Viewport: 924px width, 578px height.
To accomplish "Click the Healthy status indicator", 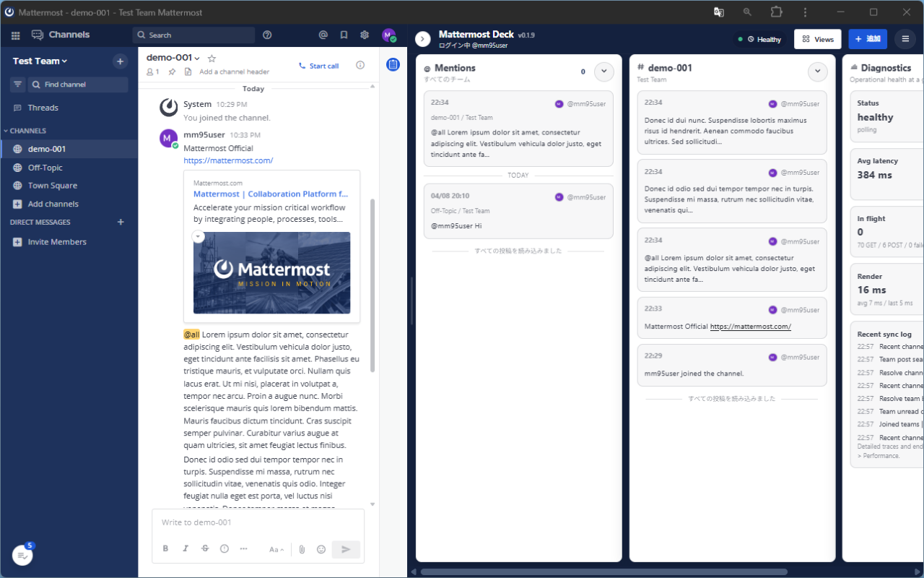I will pos(760,39).
